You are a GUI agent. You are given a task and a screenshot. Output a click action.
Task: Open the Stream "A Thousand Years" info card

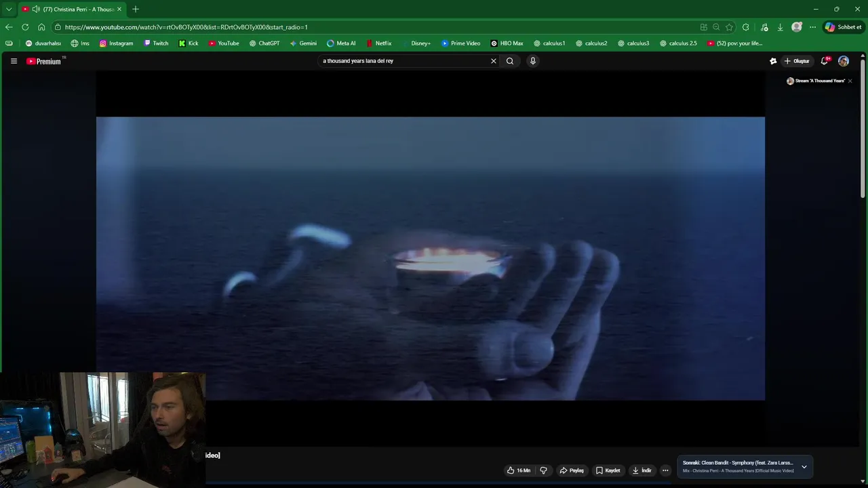tap(816, 81)
